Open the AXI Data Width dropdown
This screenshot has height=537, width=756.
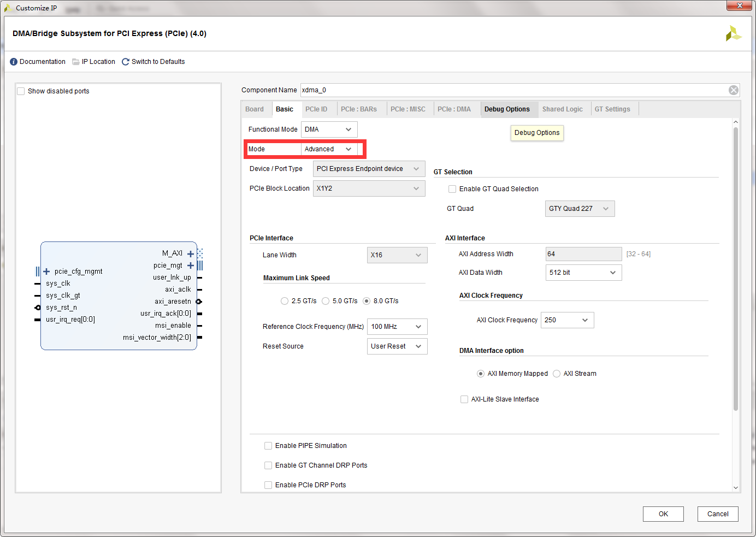(x=583, y=273)
